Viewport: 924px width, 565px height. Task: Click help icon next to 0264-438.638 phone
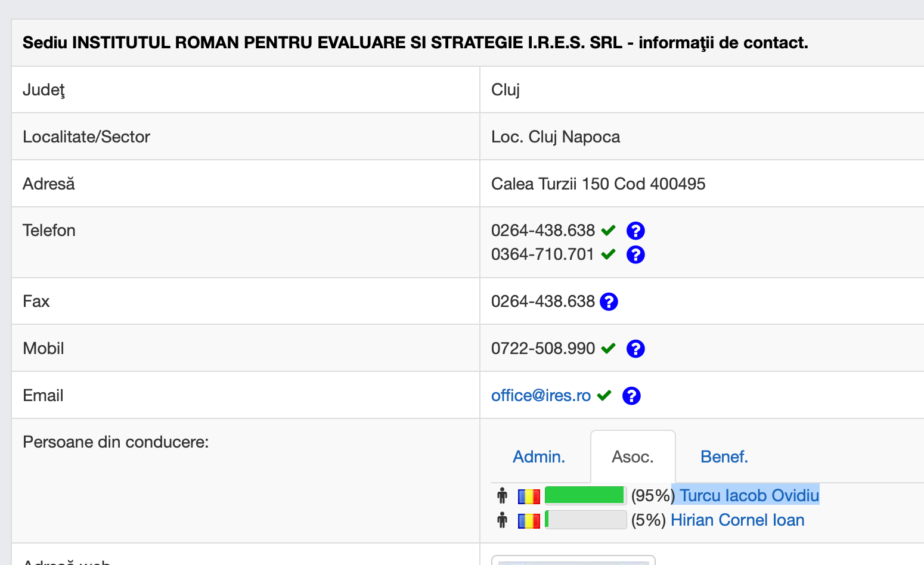point(635,231)
